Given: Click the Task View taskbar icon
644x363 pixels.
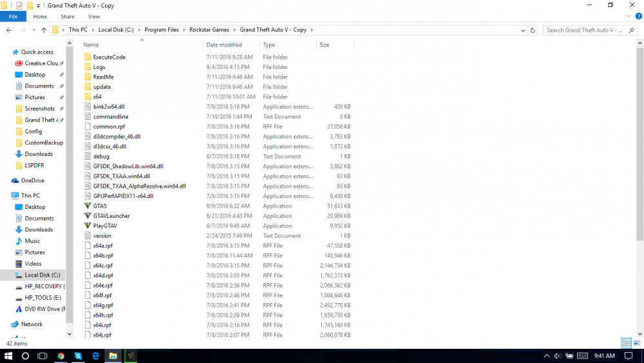Looking at the screenshot, I should pos(43,356).
